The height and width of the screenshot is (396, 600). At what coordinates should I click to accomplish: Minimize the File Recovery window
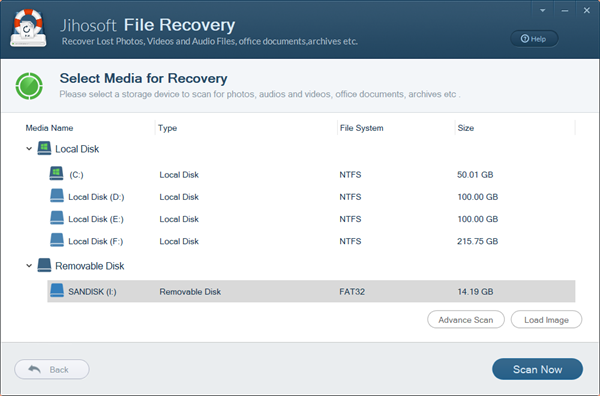point(565,11)
